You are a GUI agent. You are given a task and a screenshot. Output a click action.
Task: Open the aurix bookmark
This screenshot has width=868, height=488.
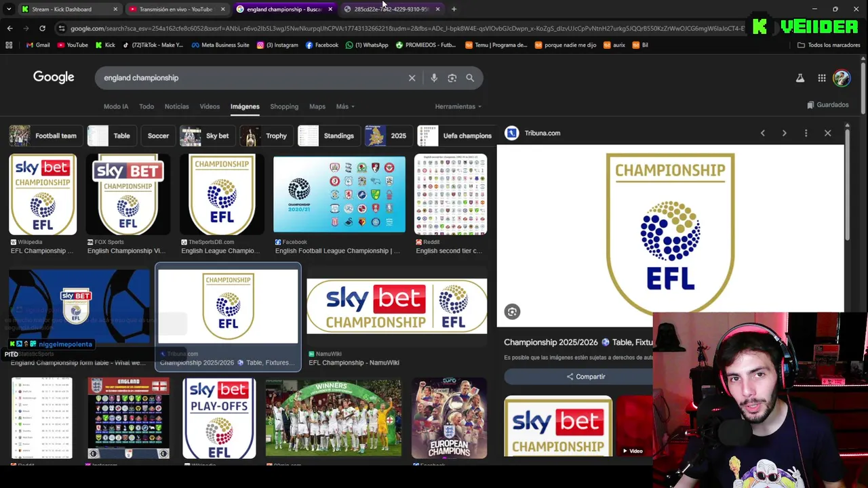[x=614, y=45]
